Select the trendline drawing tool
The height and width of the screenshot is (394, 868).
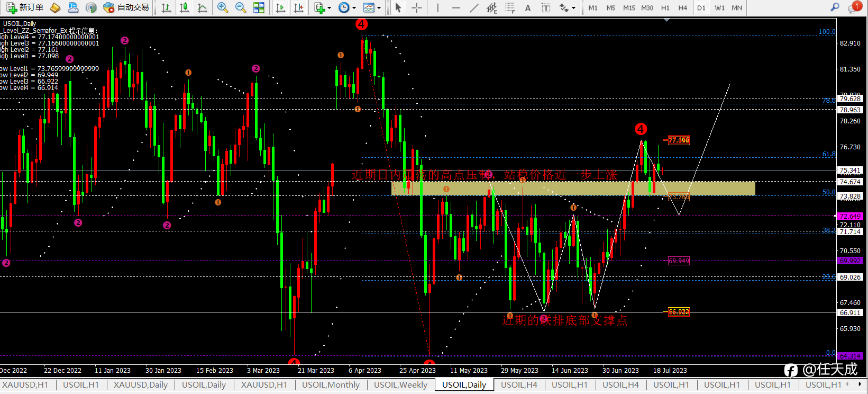(x=474, y=7)
